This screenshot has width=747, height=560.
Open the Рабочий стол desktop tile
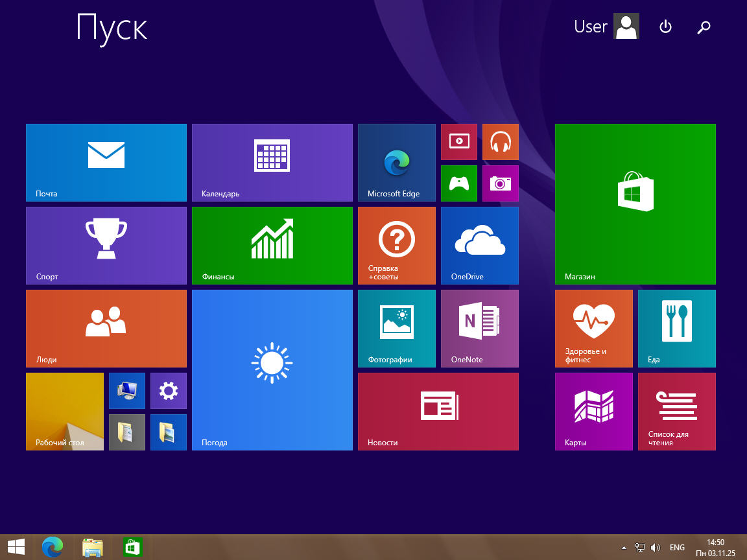[65, 412]
